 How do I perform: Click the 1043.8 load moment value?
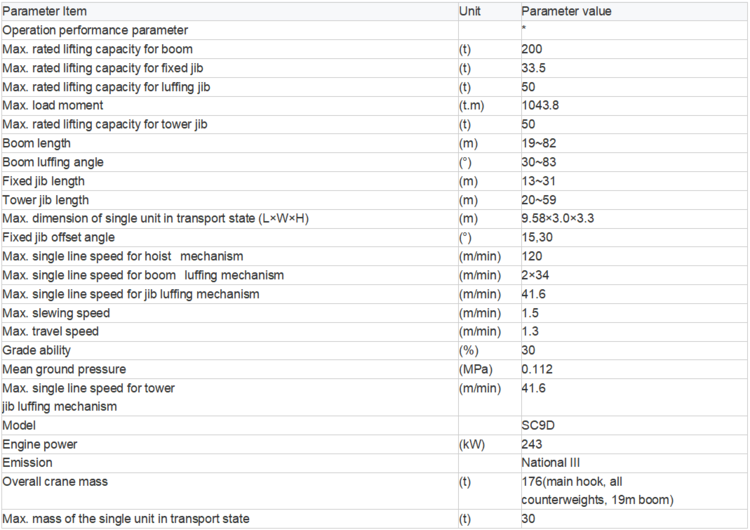coord(540,105)
